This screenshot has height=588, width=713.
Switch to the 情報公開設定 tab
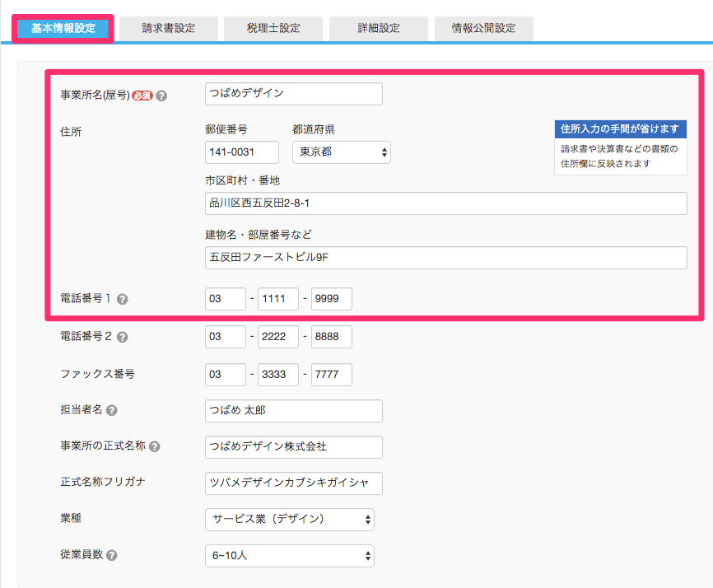(484, 29)
